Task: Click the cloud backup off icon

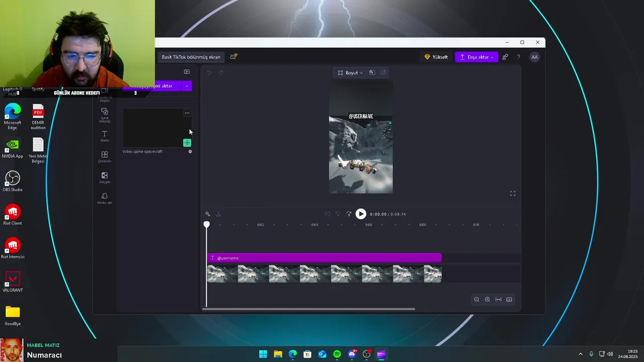Action: click(x=233, y=57)
